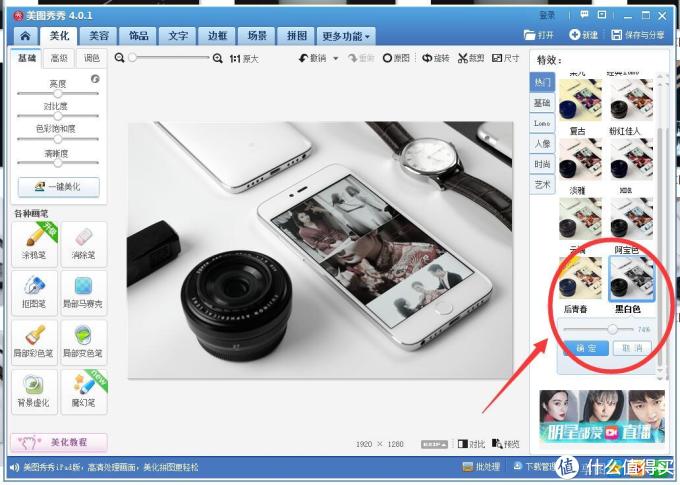Click 取消 to cancel the effect
The width and height of the screenshot is (680, 485).
[632, 348]
